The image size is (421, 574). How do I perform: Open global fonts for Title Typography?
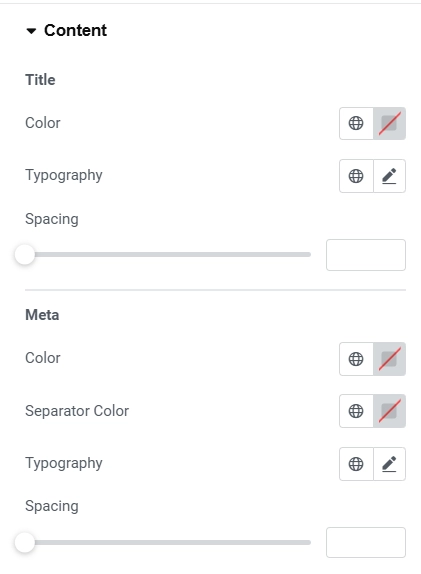tap(356, 176)
